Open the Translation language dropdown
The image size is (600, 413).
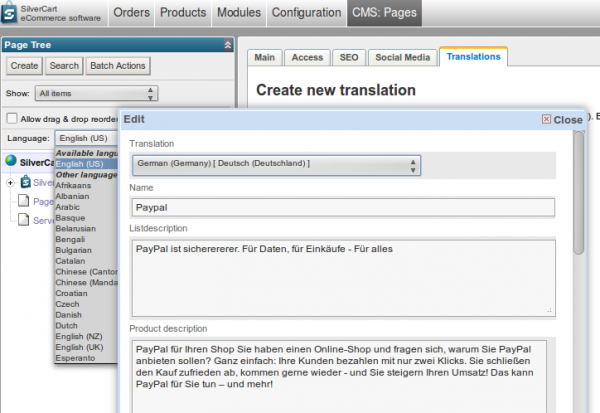coord(276,165)
